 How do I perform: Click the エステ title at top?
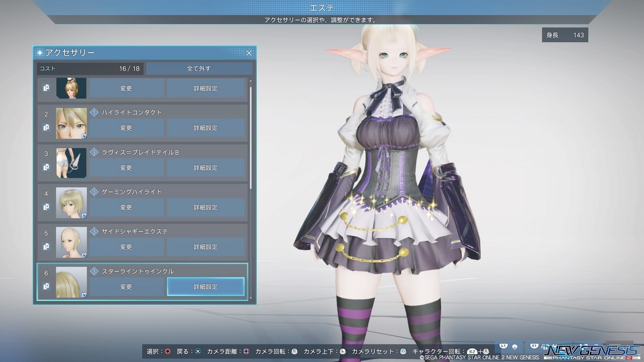coord(322,7)
